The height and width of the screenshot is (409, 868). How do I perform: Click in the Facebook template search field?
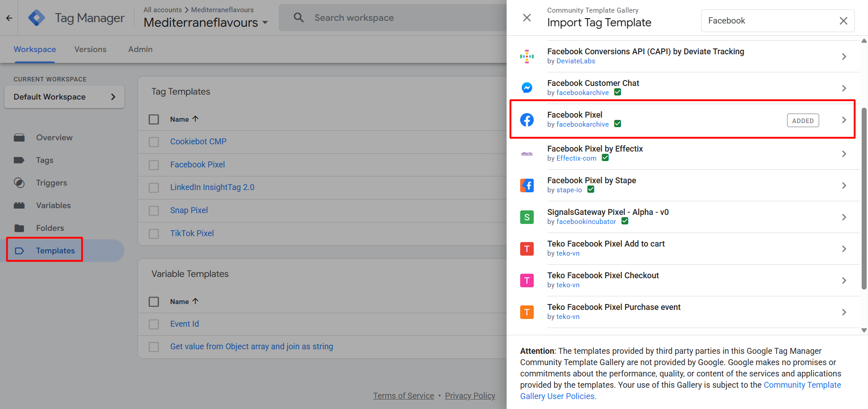click(x=769, y=21)
